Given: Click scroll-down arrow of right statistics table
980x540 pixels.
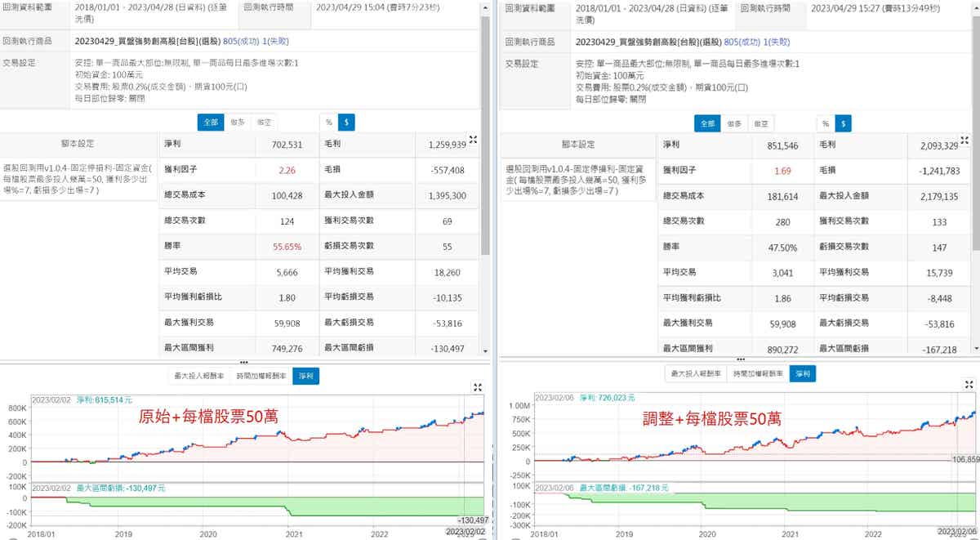Looking at the screenshot, I should 975,349.
